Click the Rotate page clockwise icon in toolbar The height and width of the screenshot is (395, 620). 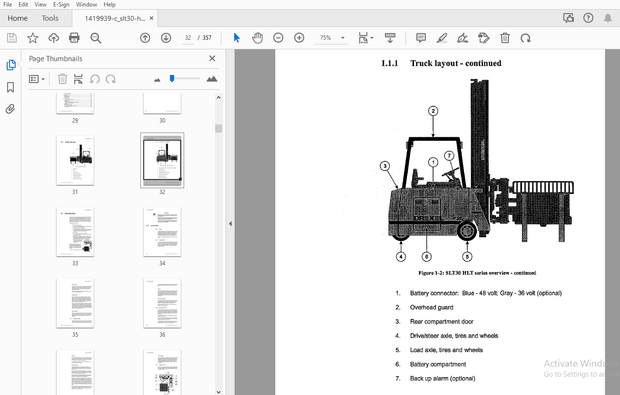coord(525,38)
